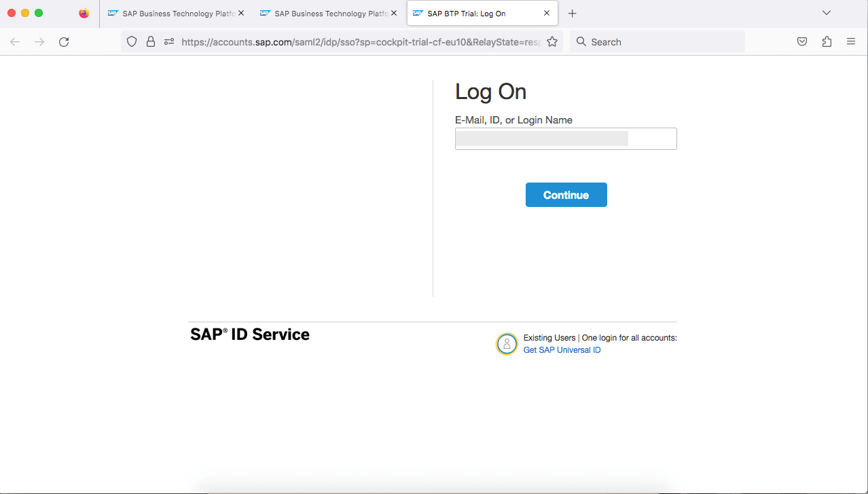Focus the E-Mail, ID, or Login Name field

(x=566, y=139)
